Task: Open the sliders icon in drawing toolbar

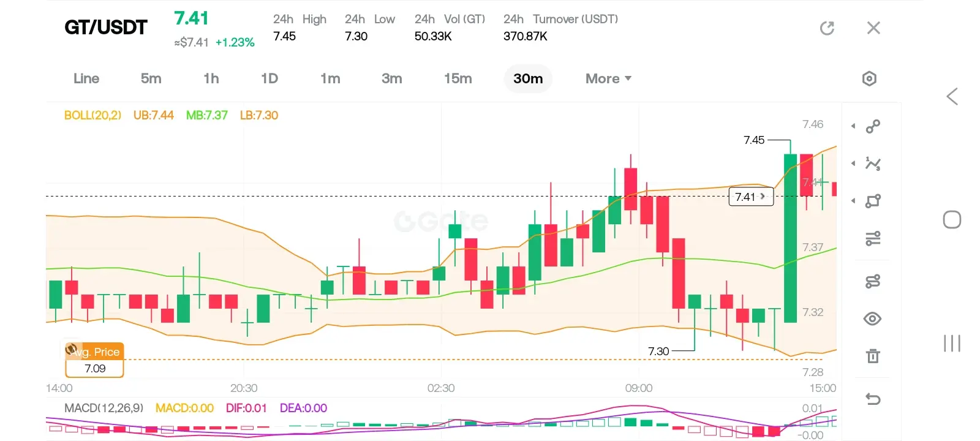Action: [x=873, y=238]
